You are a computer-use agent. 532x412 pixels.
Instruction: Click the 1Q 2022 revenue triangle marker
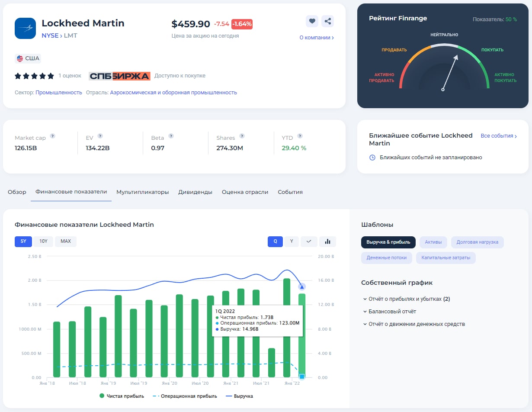[x=302, y=286]
